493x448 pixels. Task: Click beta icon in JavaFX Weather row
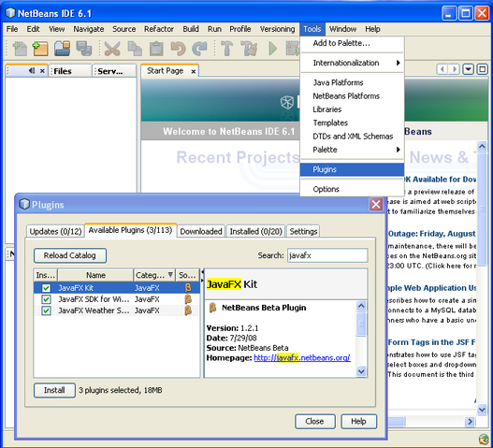188,311
